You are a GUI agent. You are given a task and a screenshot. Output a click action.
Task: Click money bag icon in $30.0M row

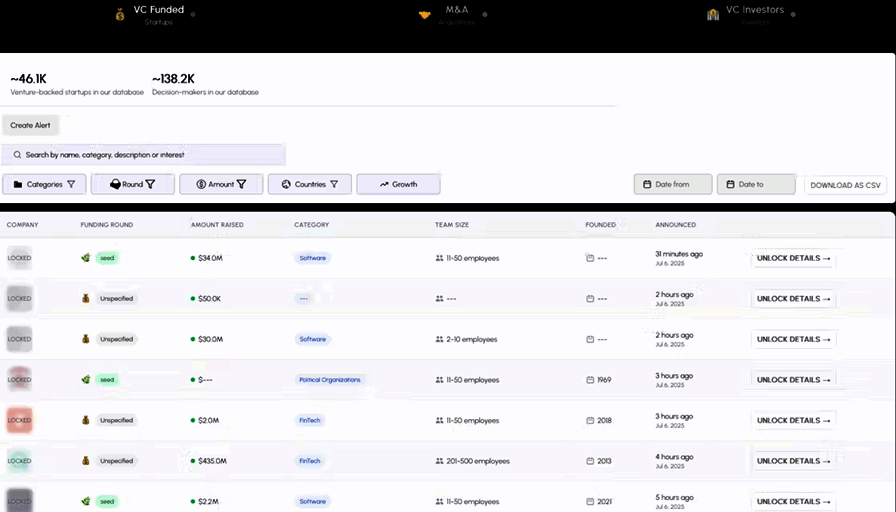86,339
